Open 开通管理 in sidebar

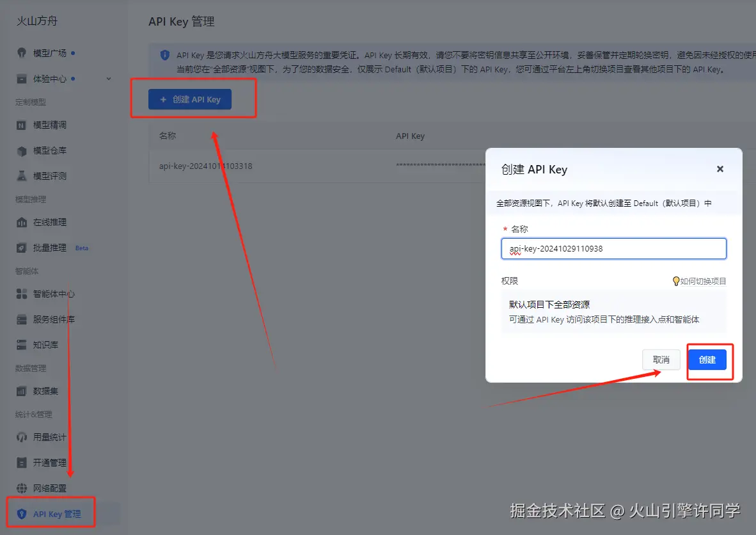tap(50, 463)
